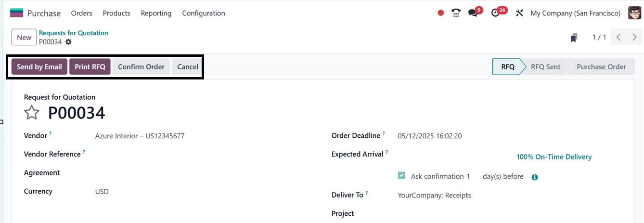Image resolution: width=644 pixels, height=223 pixels.
Task: Open the company switcher My Company
Action: tap(575, 13)
